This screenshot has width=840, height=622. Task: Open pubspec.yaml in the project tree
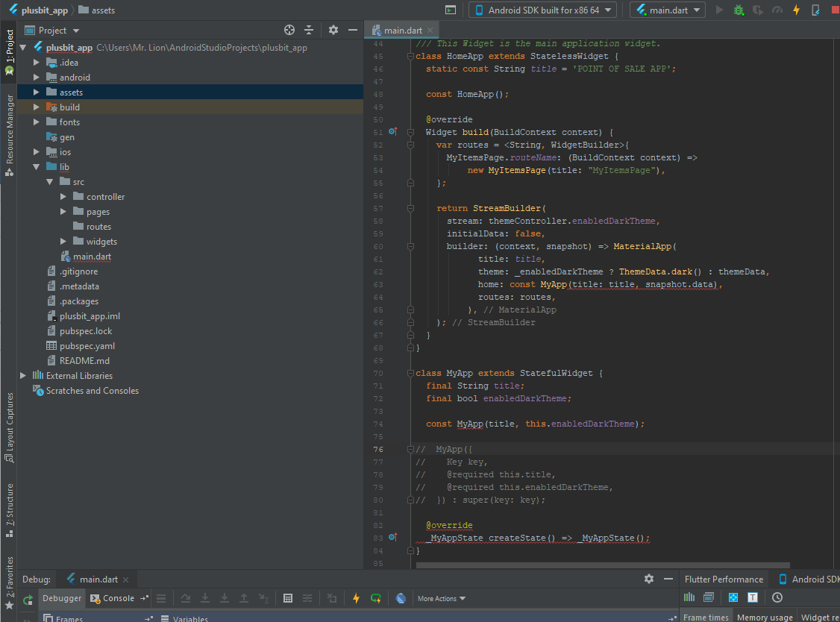(87, 346)
